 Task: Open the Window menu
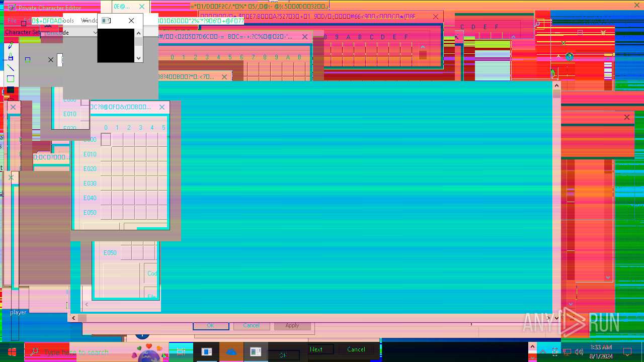click(90, 21)
